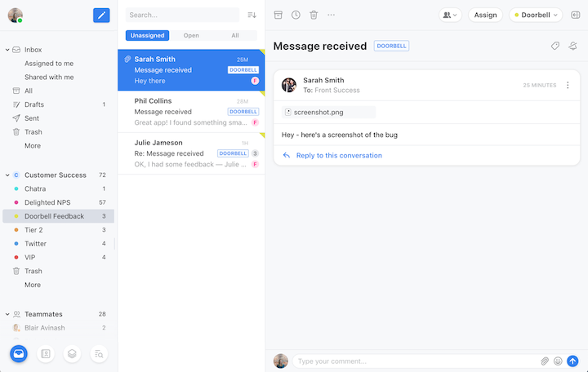Switch to the All conversations tab

235,36
